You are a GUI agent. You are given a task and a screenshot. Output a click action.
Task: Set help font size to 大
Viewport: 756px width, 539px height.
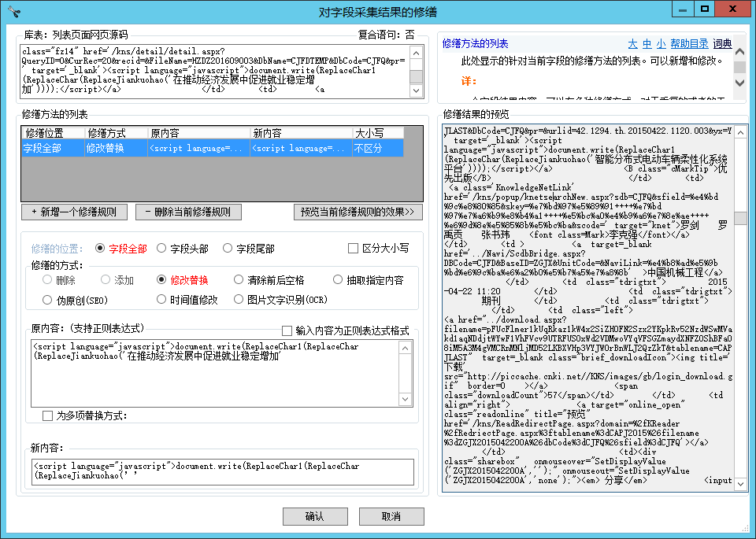click(632, 44)
